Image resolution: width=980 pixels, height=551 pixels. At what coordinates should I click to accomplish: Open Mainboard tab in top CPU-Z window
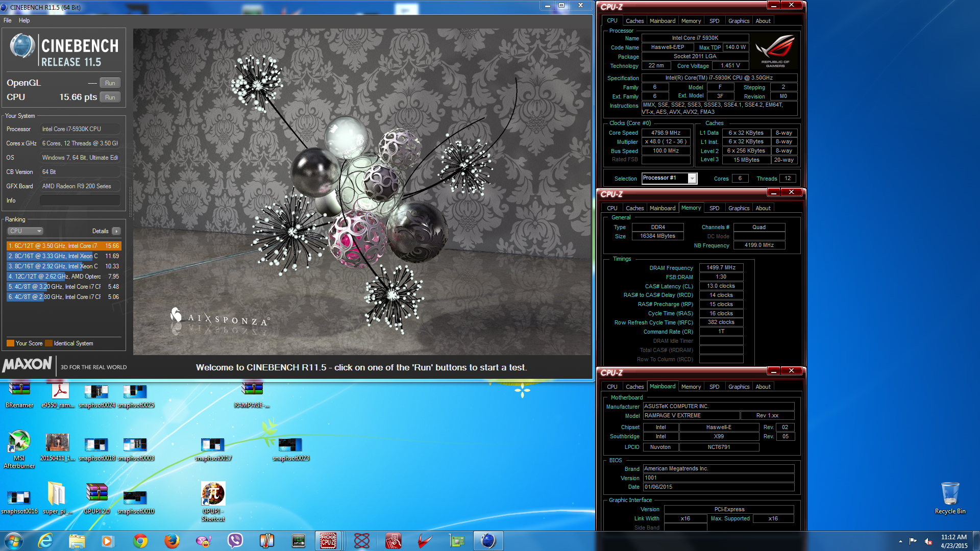pos(662,21)
